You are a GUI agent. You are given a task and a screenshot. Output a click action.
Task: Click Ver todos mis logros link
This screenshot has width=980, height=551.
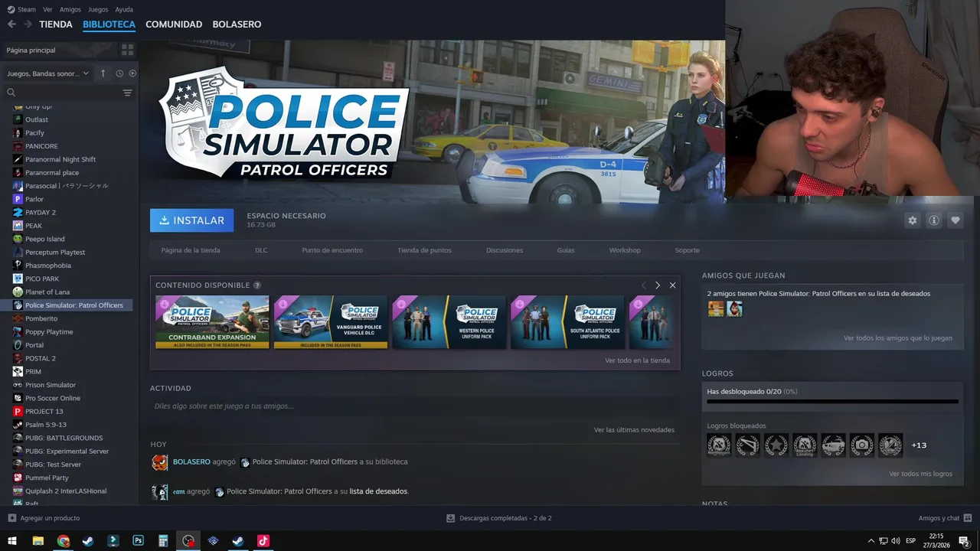[920, 474]
